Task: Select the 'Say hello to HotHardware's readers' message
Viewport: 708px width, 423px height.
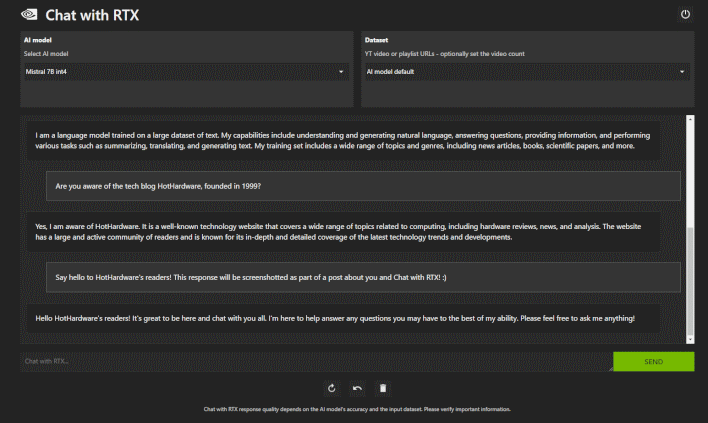Action: 363,277
